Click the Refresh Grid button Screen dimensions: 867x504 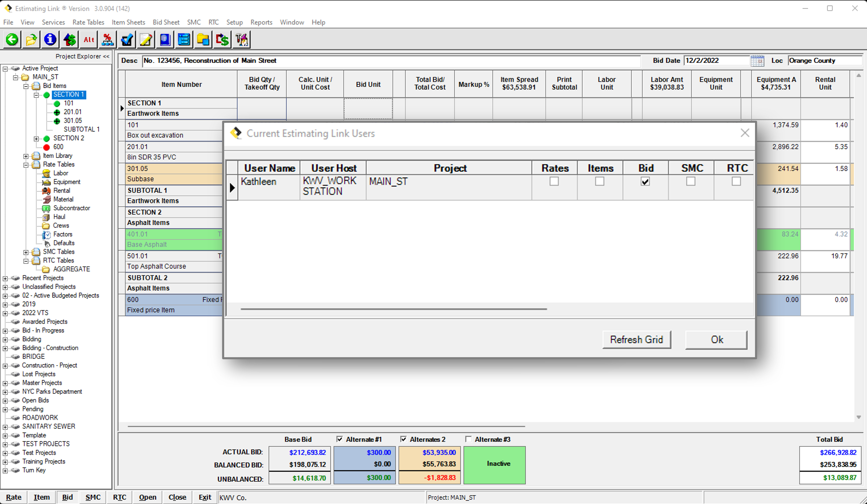(637, 339)
